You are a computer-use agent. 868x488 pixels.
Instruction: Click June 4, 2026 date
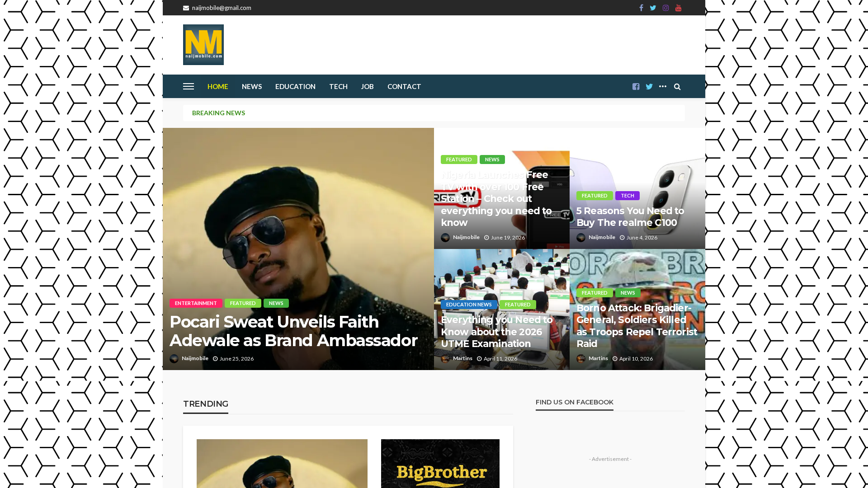tap(642, 238)
